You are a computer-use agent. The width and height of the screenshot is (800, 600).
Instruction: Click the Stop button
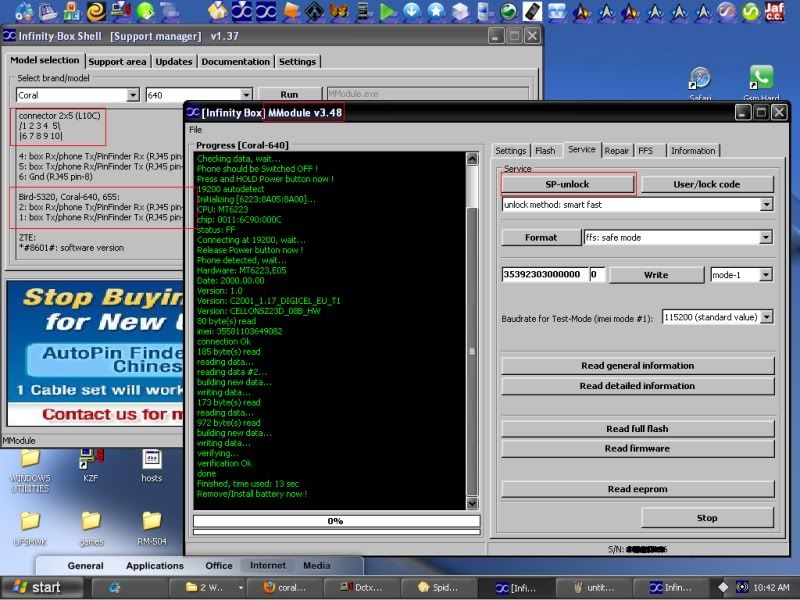pyautogui.click(x=707, y=518)
